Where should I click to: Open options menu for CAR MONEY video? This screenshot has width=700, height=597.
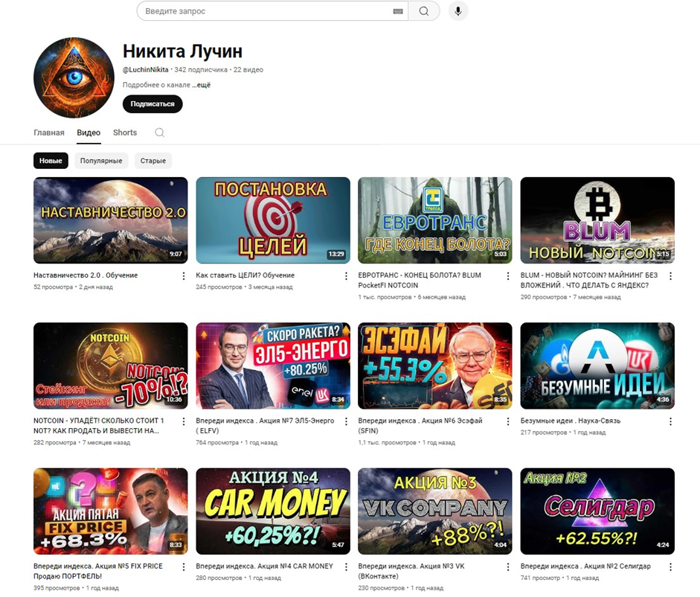click(346, 566)
